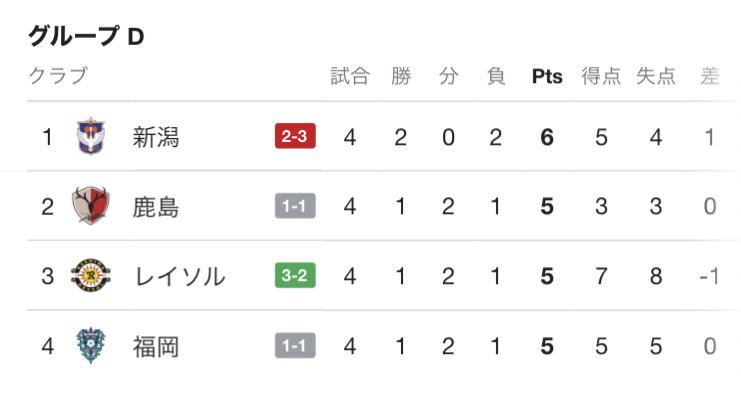Image resolution: width=741 pixels, height=394 pixels.
Task: Click the 試合 column header
Action: tap(350, 76)
